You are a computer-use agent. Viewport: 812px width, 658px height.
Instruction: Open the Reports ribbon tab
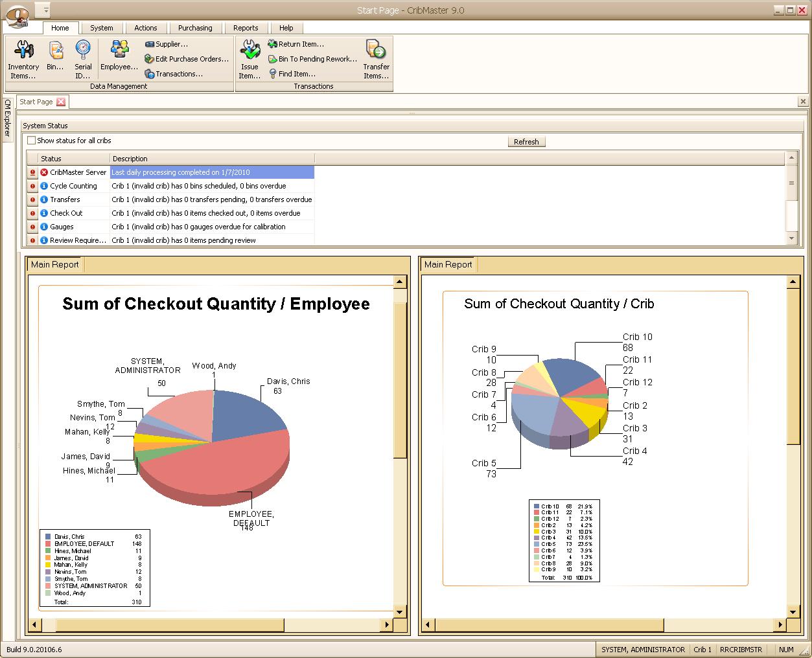(x=246, y=28)
